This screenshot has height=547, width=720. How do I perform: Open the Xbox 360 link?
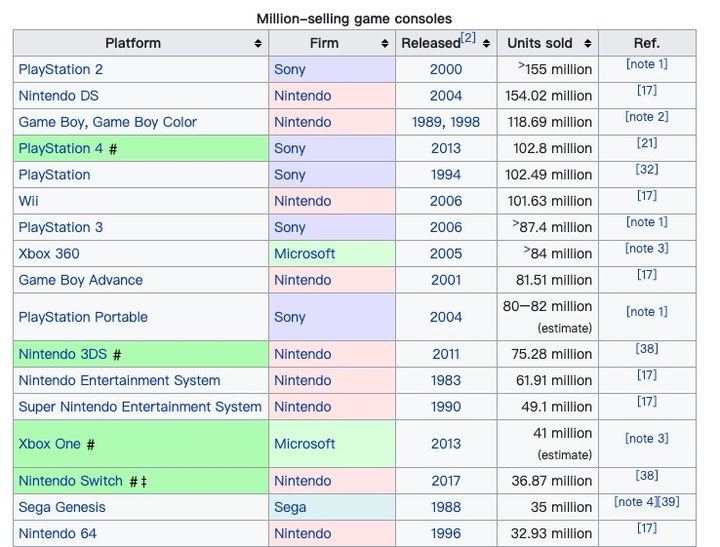(49, 254)
